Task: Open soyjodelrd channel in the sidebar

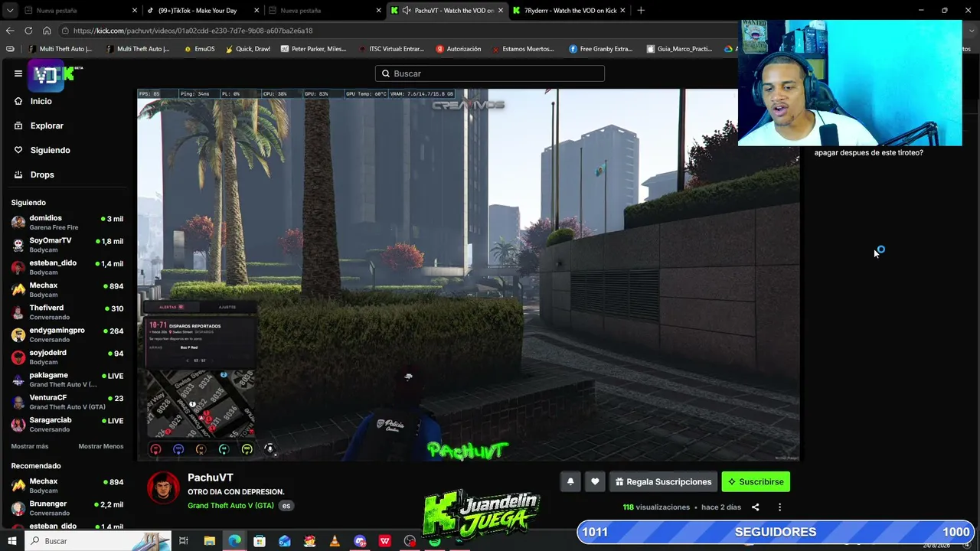Action: 67,357
